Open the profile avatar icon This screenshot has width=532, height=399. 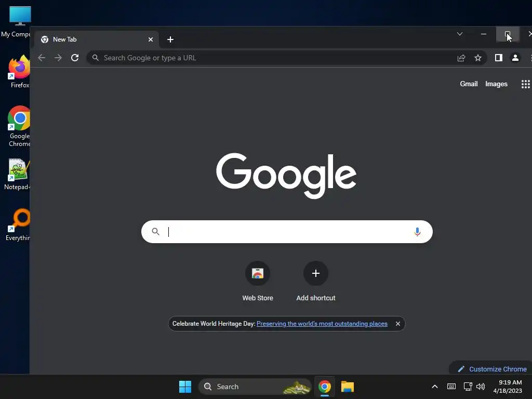(515, 58)
